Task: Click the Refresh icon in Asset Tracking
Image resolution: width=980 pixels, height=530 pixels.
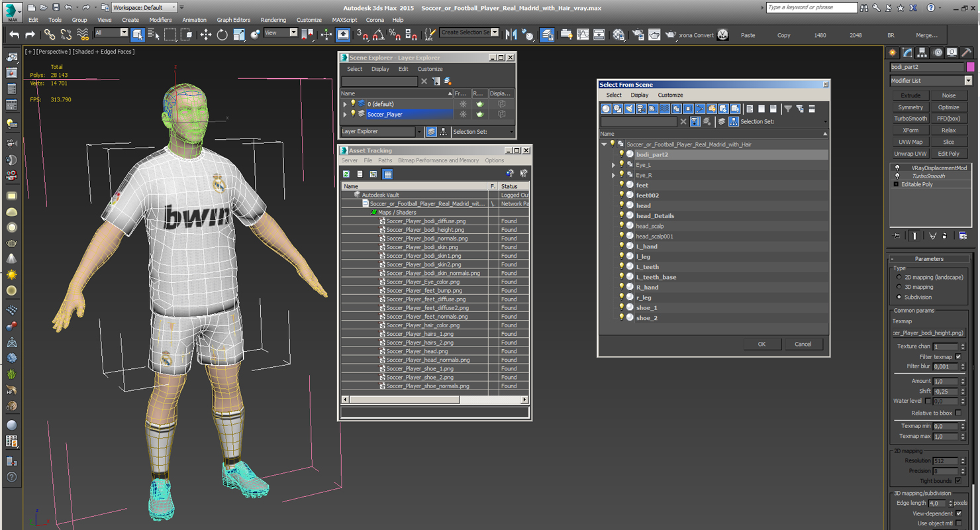Action: click(x=346, y=174)
